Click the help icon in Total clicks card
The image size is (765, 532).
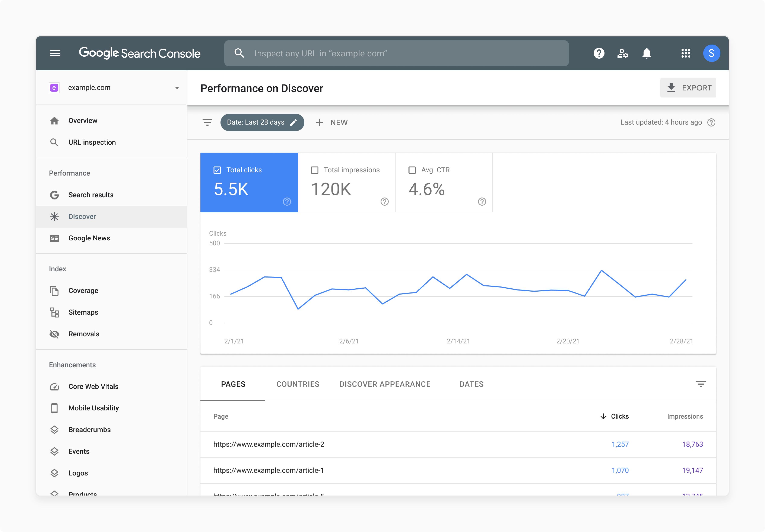(287, 202)
